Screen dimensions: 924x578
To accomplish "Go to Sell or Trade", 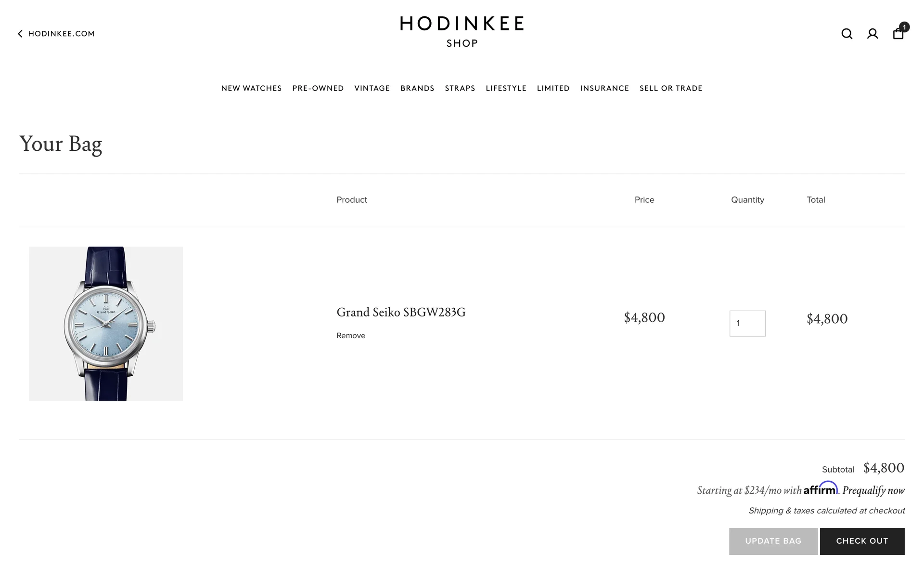I will point(671,88).
